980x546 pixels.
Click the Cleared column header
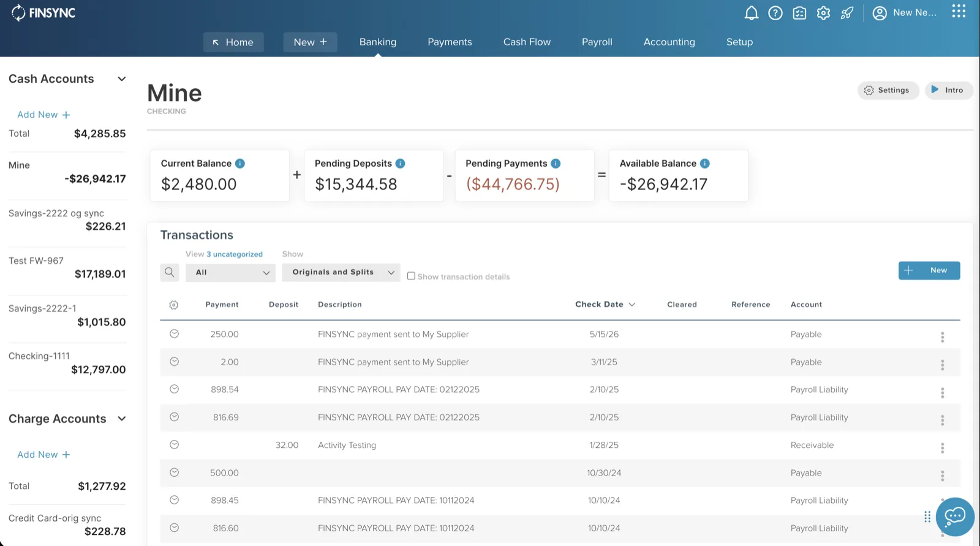pyautogui.click(x=682, y=305)
